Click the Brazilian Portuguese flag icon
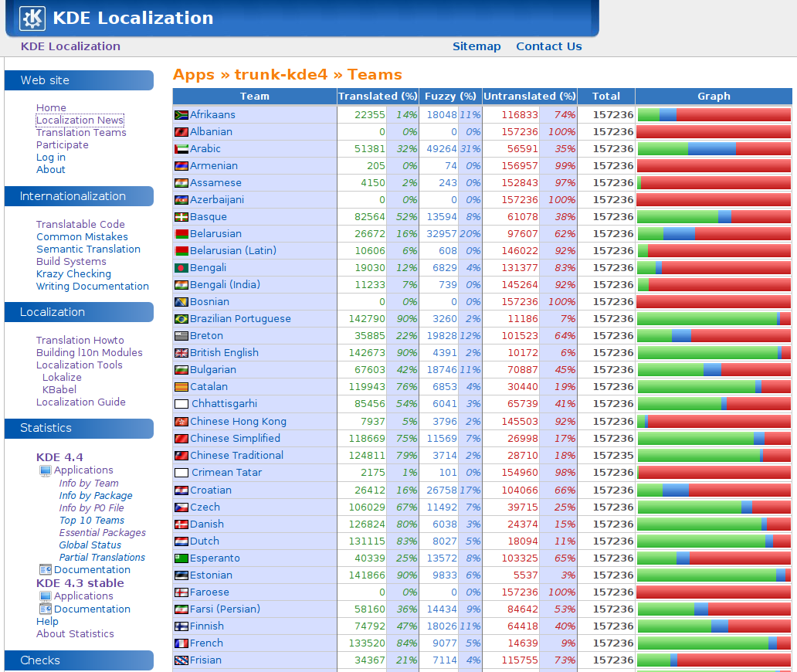797x672 pixels. coord(181,319)
